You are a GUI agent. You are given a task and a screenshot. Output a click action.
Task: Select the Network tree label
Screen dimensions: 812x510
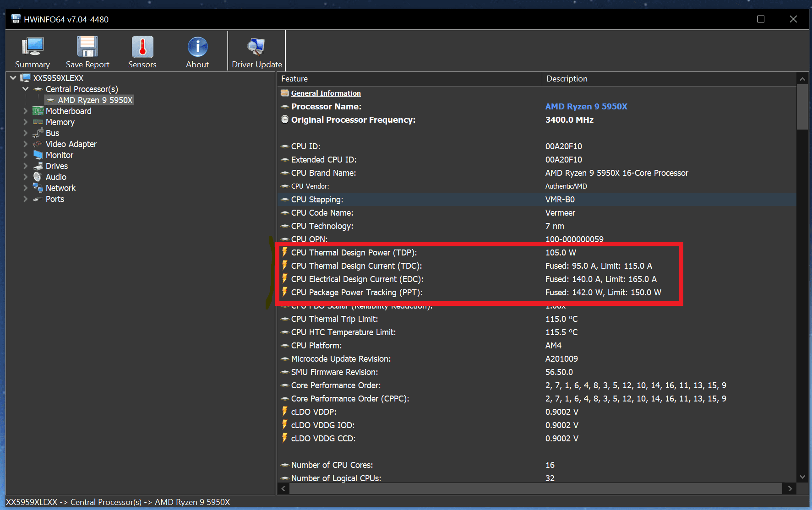point(60,188)
